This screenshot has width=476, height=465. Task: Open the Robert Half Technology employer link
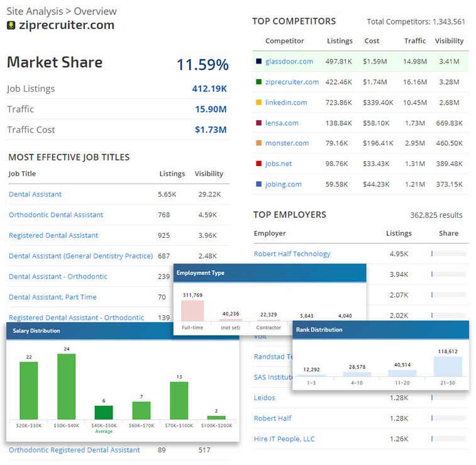(292, 254)
